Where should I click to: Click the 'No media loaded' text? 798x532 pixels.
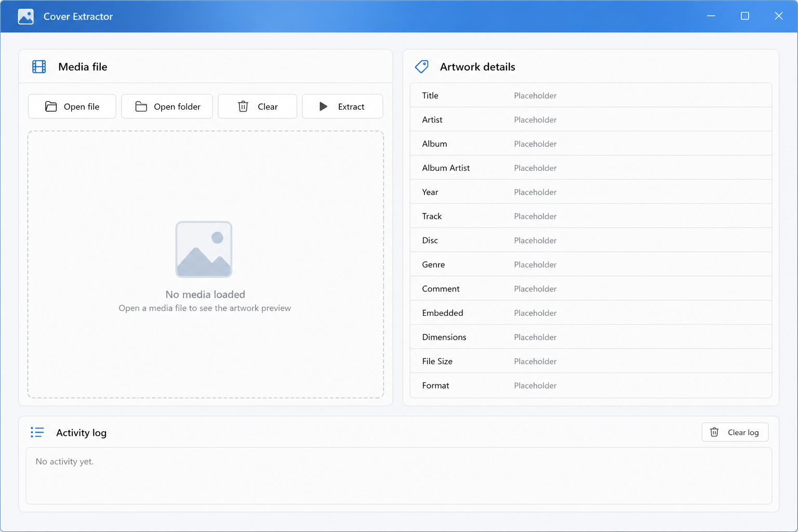(205, 295)
